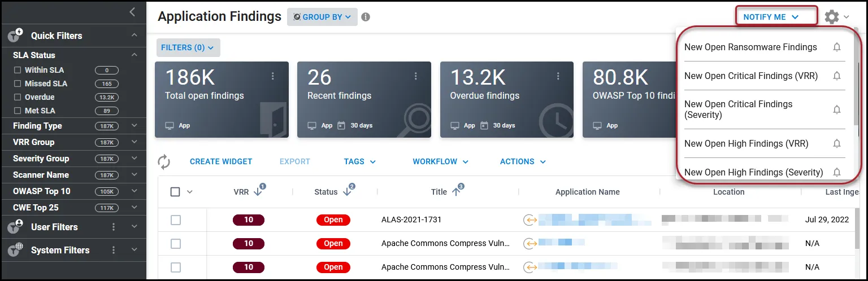Click the Location column header

pos(729,192)
